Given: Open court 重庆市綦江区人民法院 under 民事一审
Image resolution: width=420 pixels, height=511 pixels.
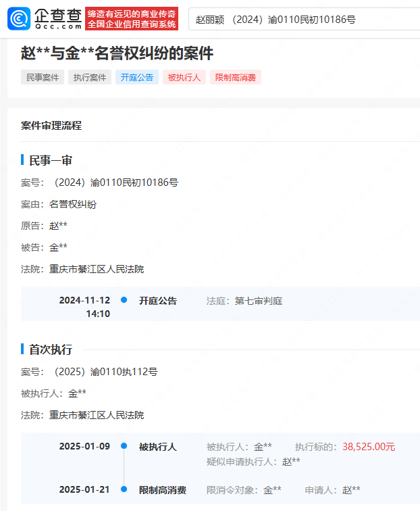Looking at the screenshot, I should pos(97,269).
